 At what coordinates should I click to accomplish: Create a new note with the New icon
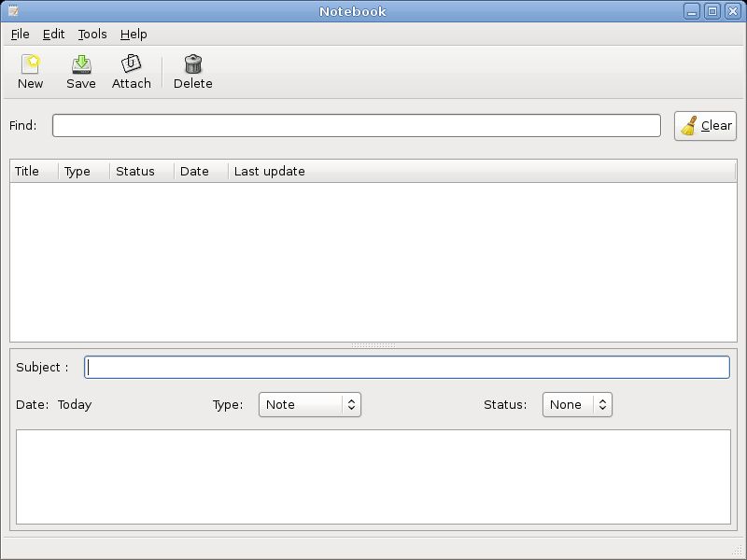point(30,72)
